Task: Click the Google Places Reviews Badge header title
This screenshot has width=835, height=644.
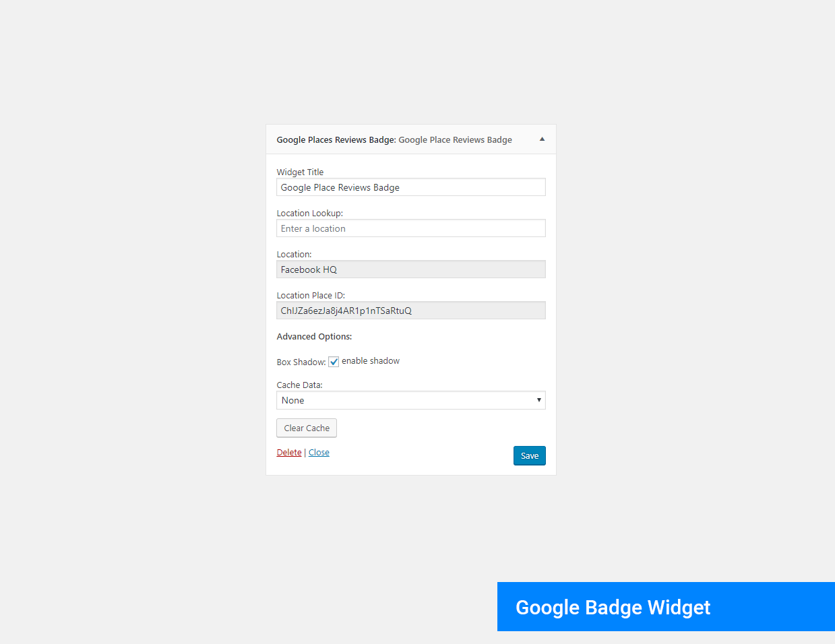Action: point(394,140)
